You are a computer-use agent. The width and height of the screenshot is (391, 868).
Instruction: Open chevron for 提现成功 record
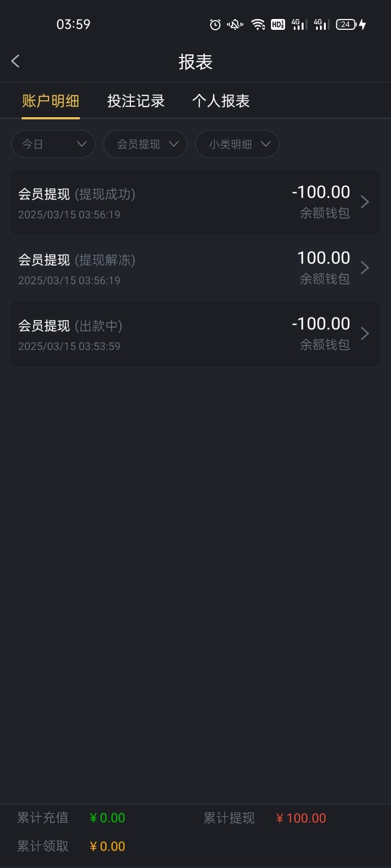[x=365, y=202]
